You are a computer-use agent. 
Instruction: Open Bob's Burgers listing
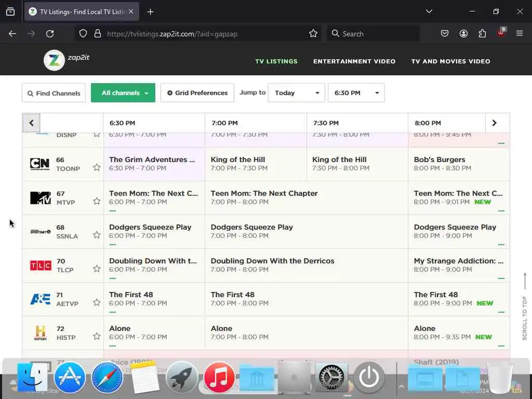point(459,164)
